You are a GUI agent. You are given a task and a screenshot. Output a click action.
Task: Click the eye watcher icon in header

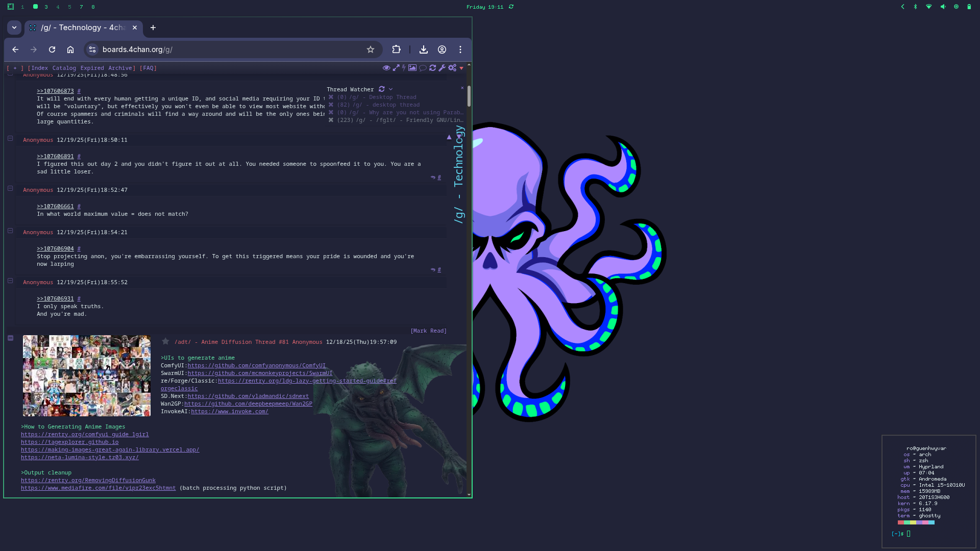(386, 68)
